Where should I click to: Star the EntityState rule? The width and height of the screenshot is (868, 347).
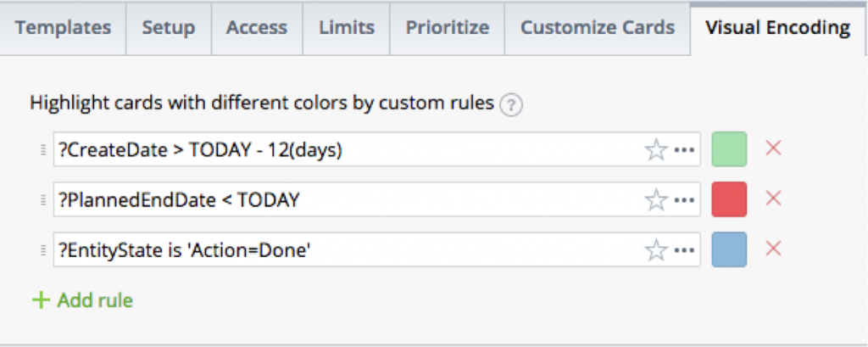point(656,250)
